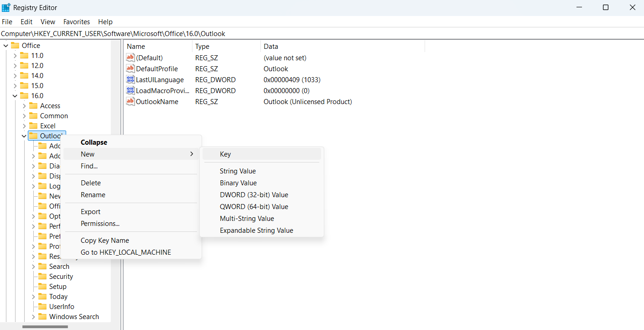Create a new QWORD (64-bit) Value
The image size is (644, 330).
point(262,207)
